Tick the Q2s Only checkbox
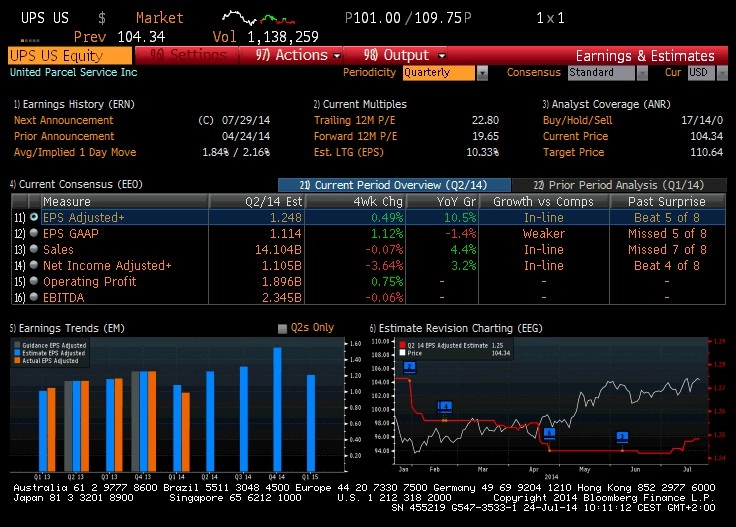This screenshot has width=736, height=527. (x=282, y=328)
